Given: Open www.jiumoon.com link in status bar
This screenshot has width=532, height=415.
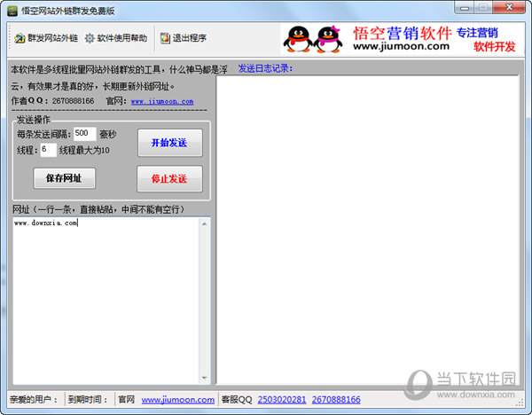Looking at the screenshot, I should [x=178, y=400].
